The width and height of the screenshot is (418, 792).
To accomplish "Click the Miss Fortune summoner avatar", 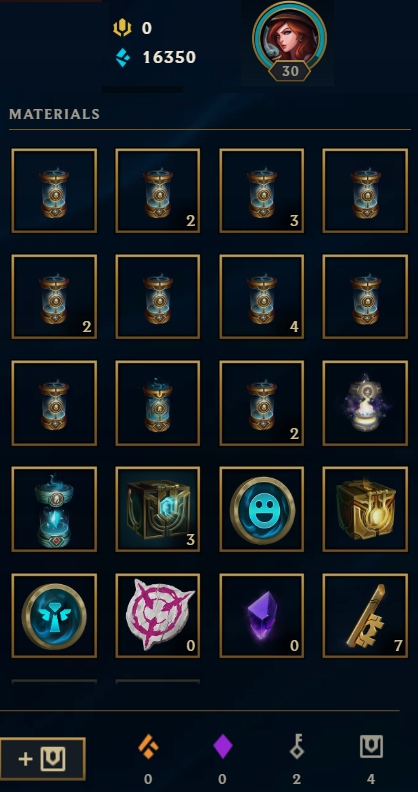I will coord(289,39).
